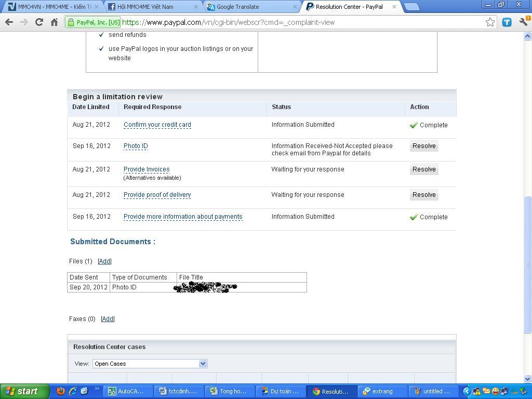Click scrollbar up arrow
The image size is (532, 399).
tap(528, 36)
